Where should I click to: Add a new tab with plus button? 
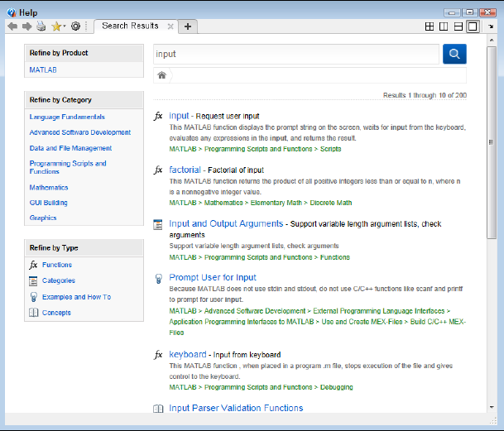[188, 26]
